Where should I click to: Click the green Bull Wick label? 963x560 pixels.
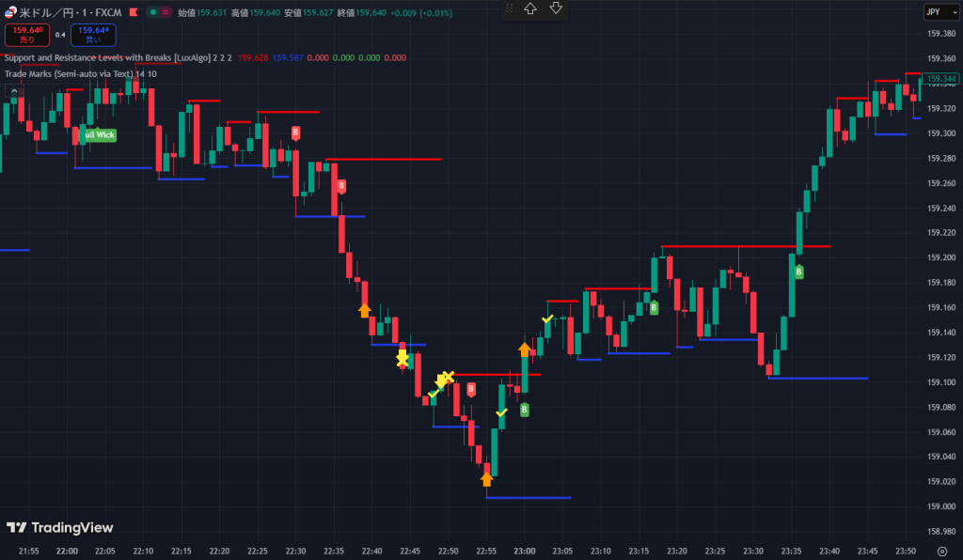(98, 135)
